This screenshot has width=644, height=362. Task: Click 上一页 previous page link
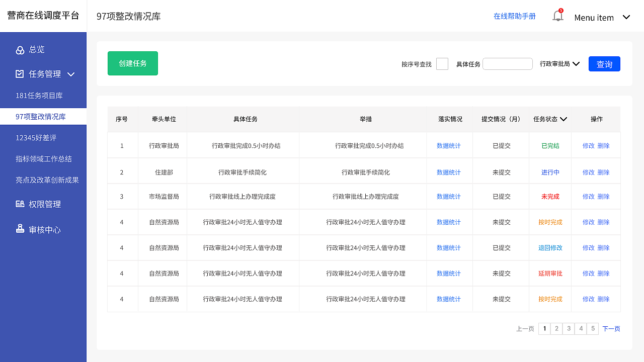point(525,329)
